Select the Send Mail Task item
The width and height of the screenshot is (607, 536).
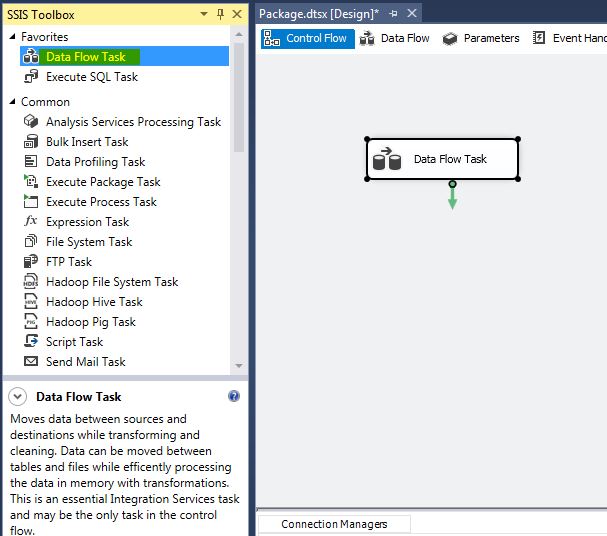pyautogui.click(x=124, y=361)
